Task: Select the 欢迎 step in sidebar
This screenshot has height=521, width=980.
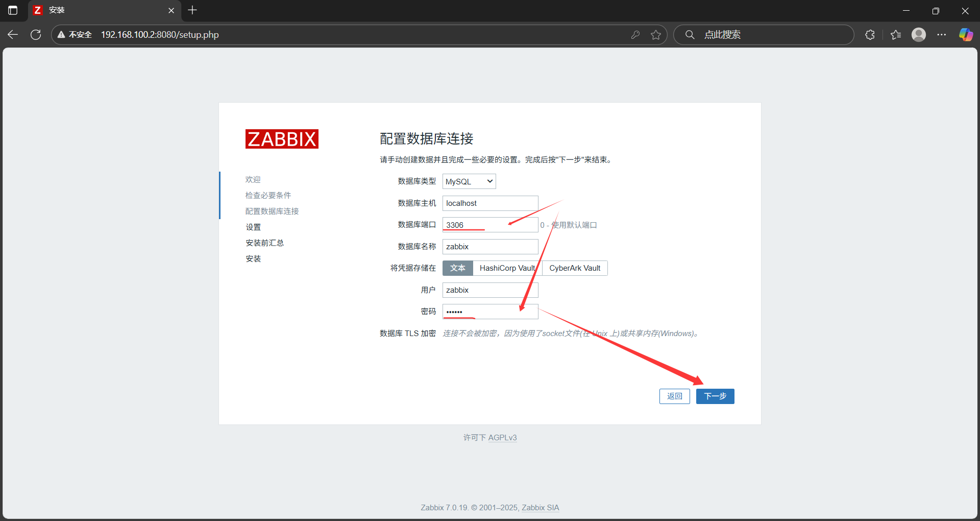Action: click(253, 180)
